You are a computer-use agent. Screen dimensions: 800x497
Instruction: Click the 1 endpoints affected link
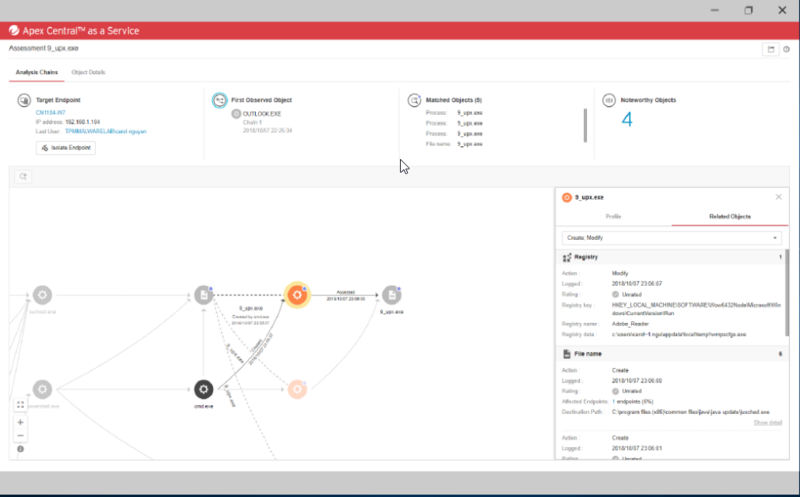tap(633, 402)
